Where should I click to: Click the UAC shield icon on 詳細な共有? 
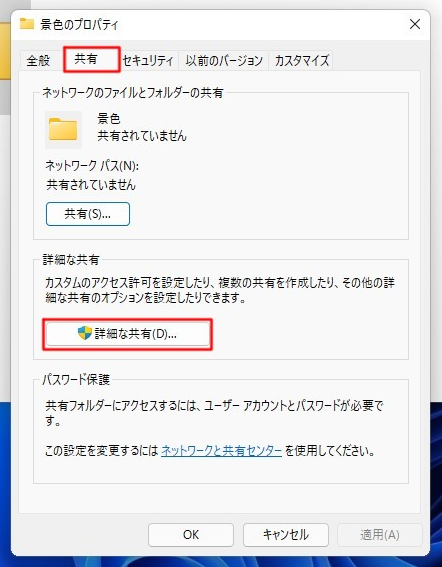85,333
